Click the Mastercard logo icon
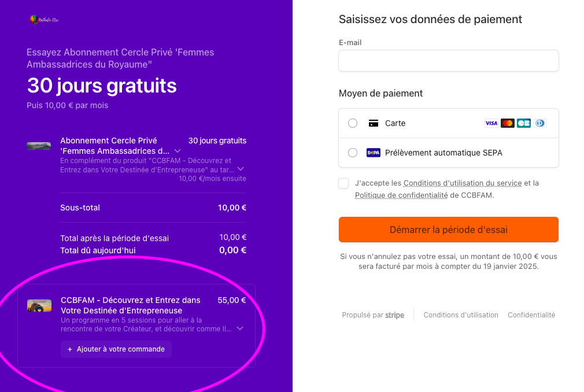This screenshot has width=584, height=392. coord(508,123)
